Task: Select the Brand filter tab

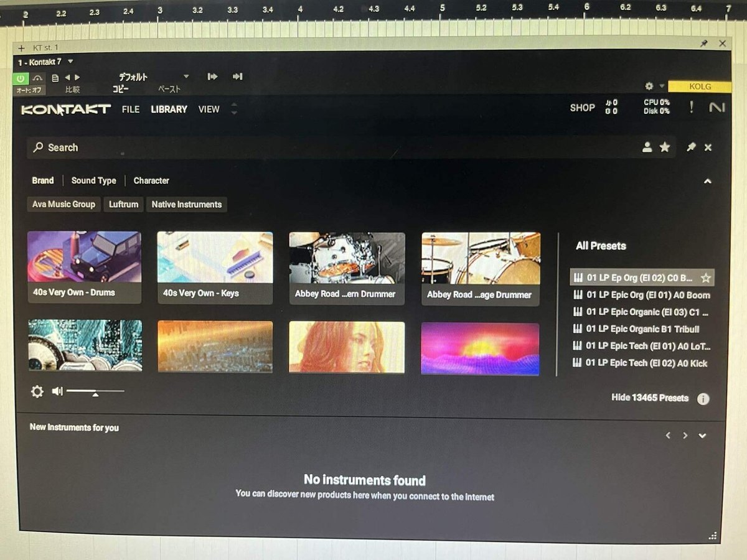Action: coord(43,180)
